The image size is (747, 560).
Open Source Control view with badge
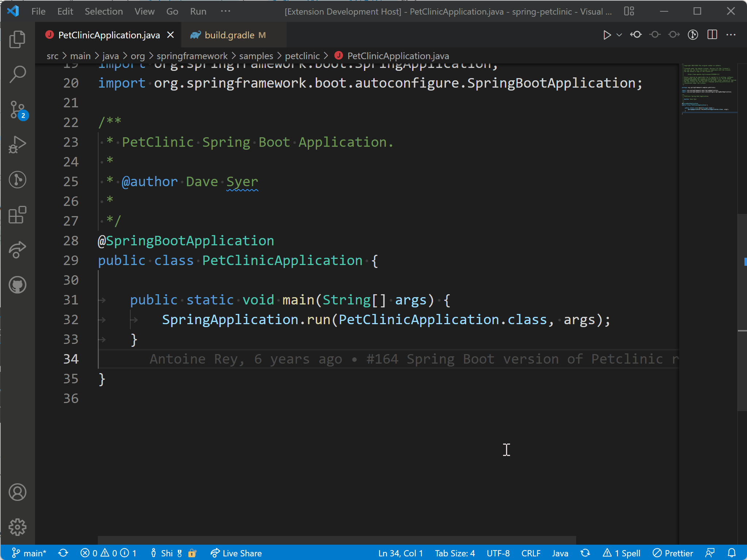pos(17,110)
